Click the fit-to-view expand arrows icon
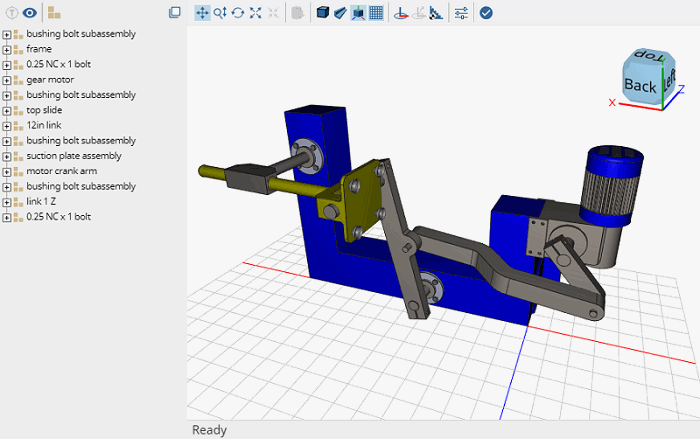Screen dimensions: 700x439 [255, 13]
